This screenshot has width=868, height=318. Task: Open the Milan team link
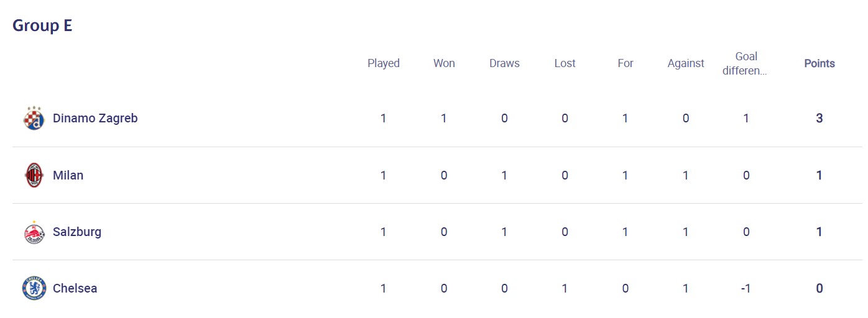click(x=68, y=175)
